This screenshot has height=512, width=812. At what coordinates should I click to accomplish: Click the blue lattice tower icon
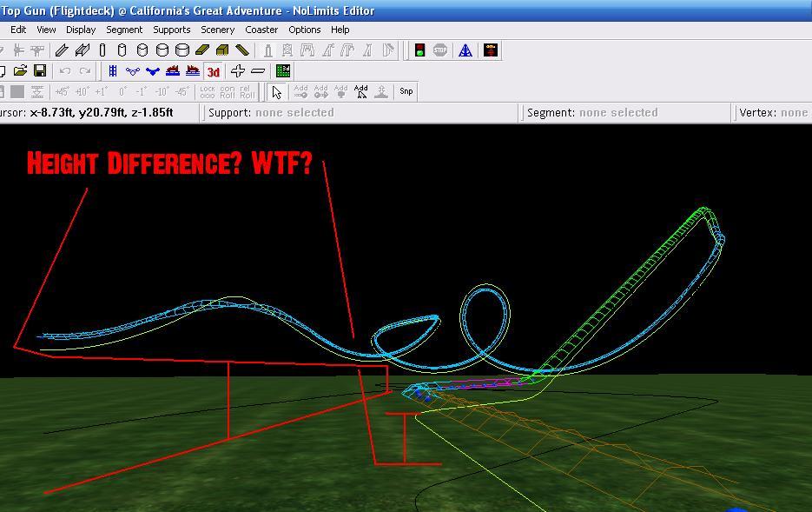tap(465, 50)
